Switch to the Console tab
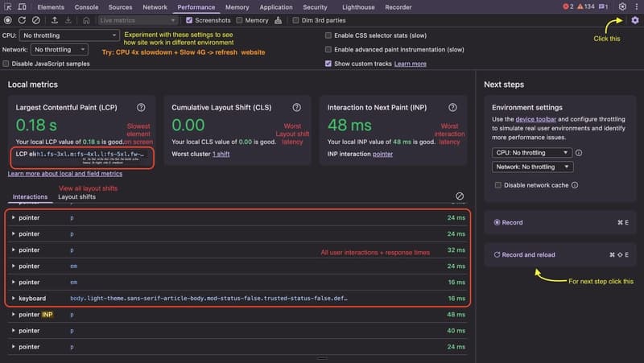The width and height of the screenshot is (644, 363). pos(86,7)
